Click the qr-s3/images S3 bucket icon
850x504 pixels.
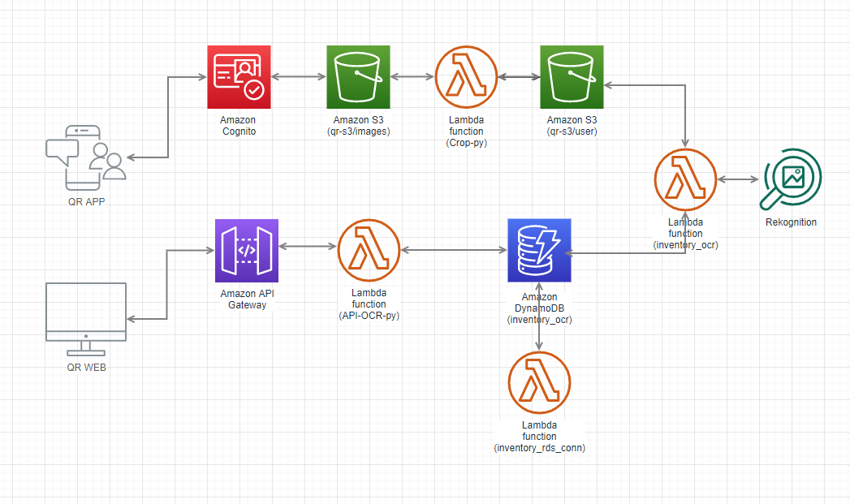(x=358, y=77)
